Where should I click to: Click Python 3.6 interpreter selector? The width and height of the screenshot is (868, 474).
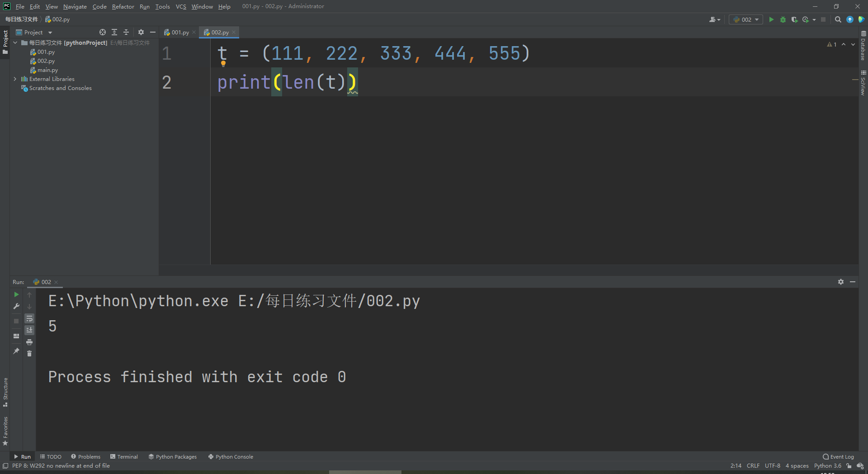(828, 466)
